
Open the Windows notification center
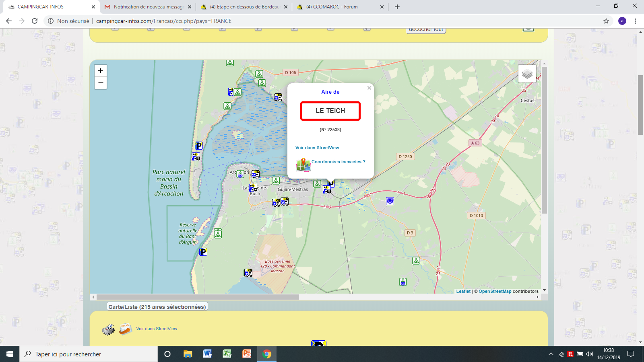click(x=631, y=354)
